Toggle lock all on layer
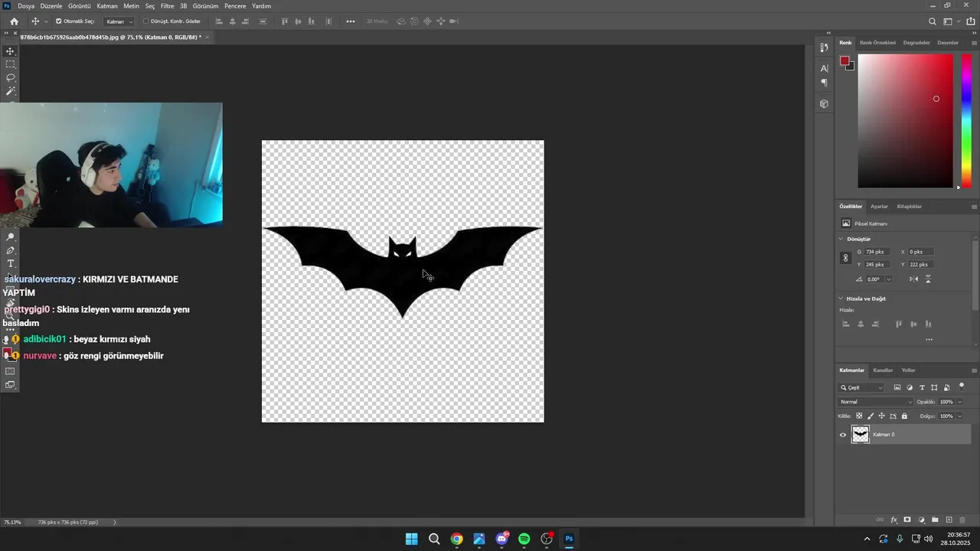The image size is (980, 551). click(x=904, y=416)
